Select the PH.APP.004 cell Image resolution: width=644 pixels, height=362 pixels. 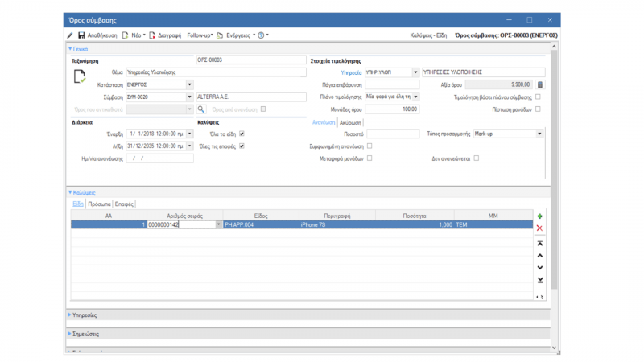pyautogui.click(x=261, y=224)
